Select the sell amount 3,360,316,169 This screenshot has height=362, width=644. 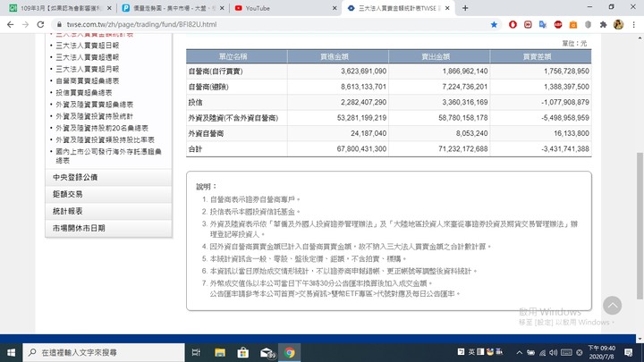click(x=465, y=103)
